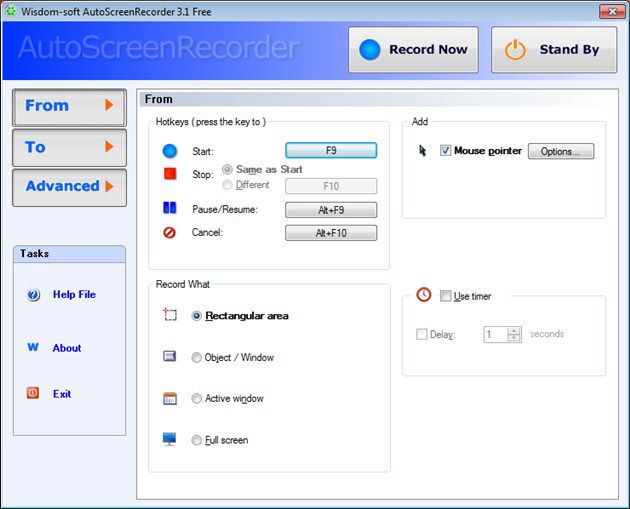The height and width of the screenshot is (509, 630).
Task: Click the red Cancel prohibited icon
Action: point(170,233)
